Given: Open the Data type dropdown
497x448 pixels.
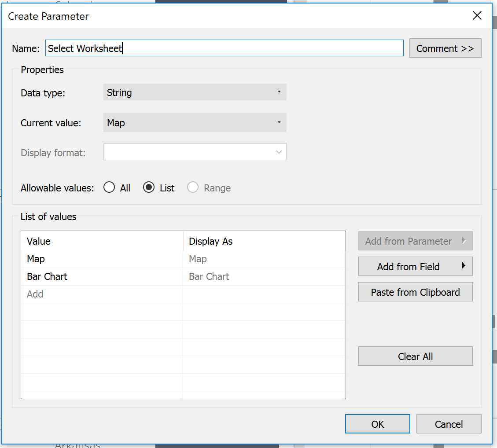Looking at the screenshot, I should (x=195, y=92).
